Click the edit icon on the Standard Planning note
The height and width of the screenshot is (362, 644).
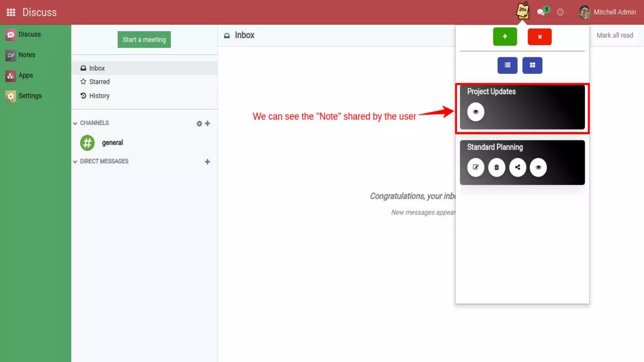(475, 167)
